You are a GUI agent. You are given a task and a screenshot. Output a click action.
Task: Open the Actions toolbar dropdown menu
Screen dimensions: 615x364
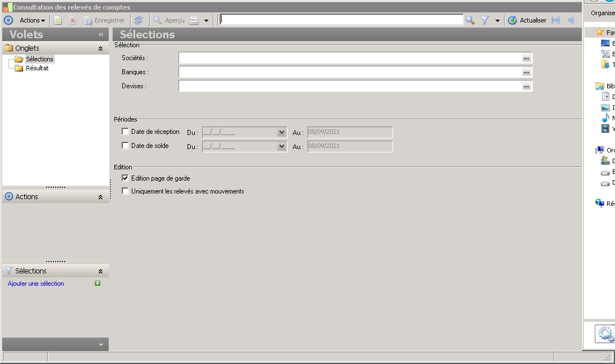(x=32, y=20)
